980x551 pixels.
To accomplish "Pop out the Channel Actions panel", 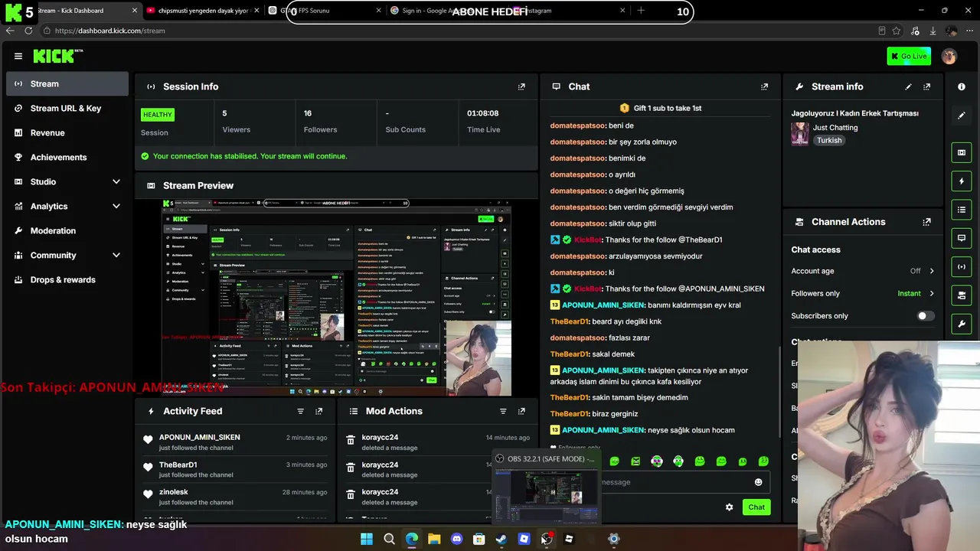I will click(926, 222).
